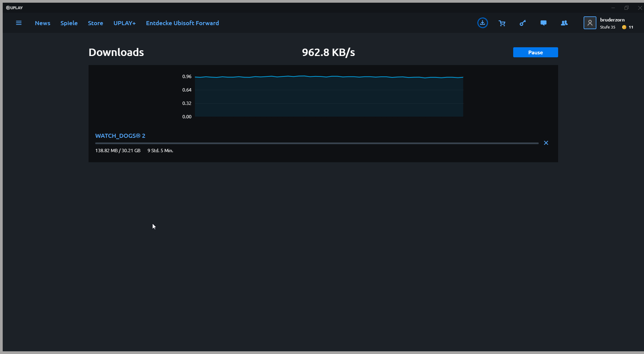The image size is (644, 354).
Task: Switch to the Spiele tab
Action: (x=69, y=23)
